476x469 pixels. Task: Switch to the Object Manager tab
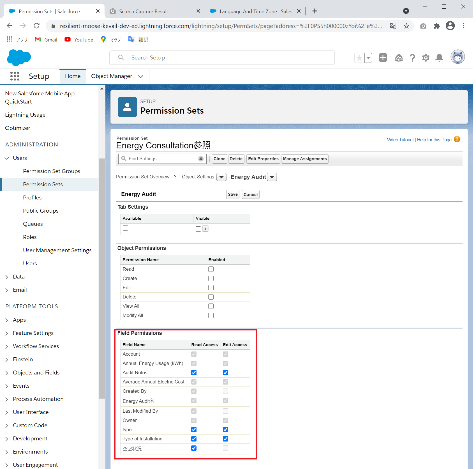(112, 76)
